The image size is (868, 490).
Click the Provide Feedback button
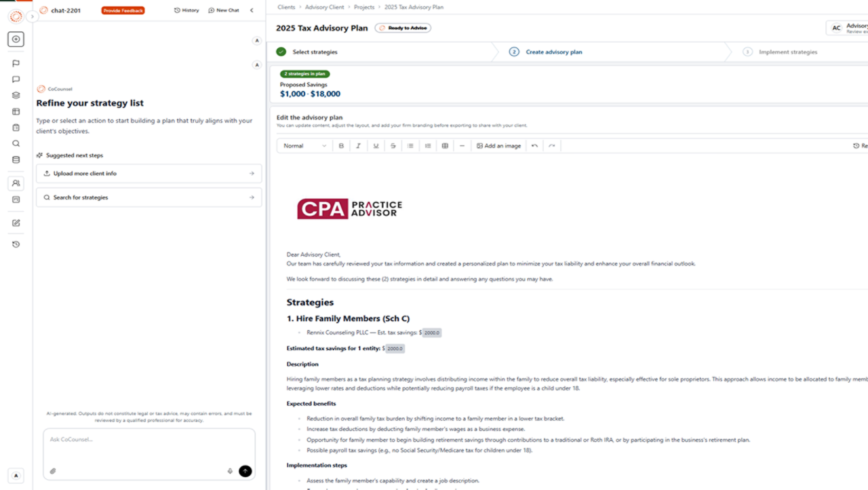pos(123,10)
